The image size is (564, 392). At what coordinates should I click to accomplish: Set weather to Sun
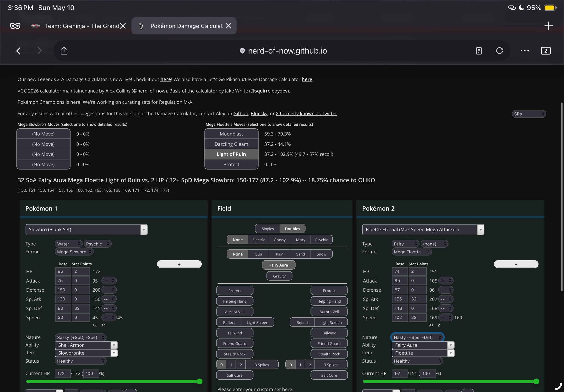pos(259,254)
